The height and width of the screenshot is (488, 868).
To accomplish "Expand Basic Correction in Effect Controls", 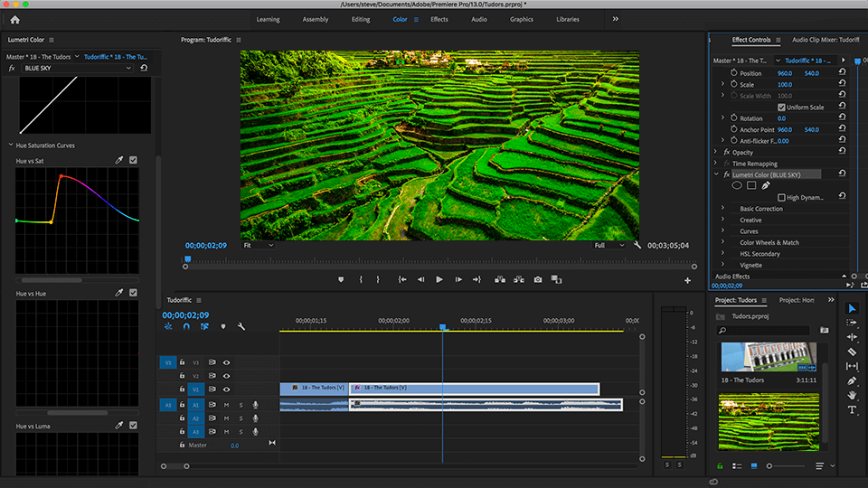I will (723, 209).
